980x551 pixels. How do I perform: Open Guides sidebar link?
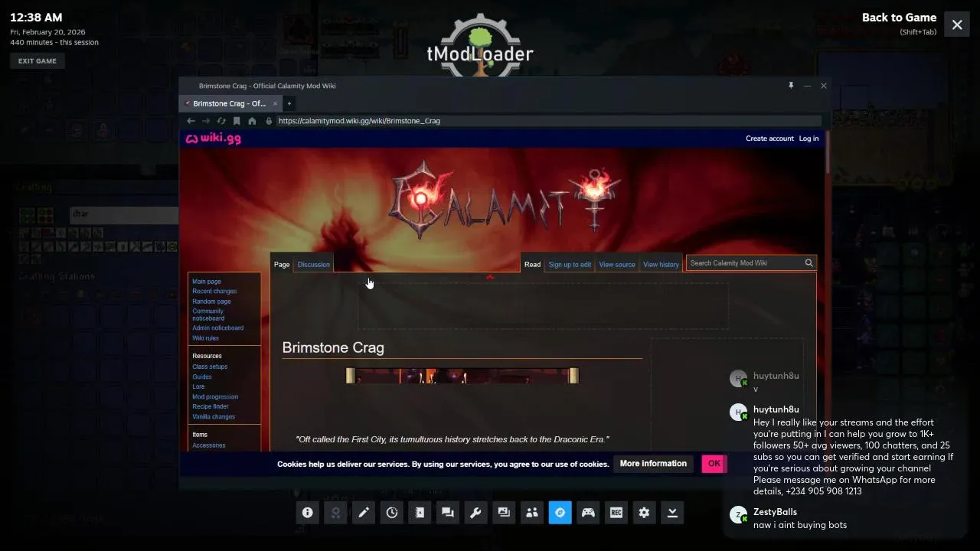click(x=202, y=377)
